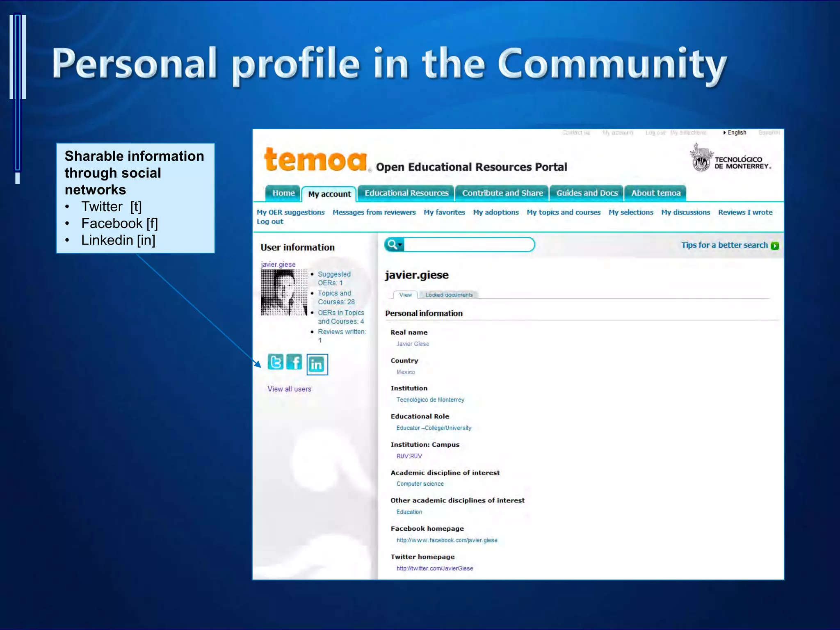Open the My selections submenu link
The width and height of the screenshot is (840, 630).
(631, 212)
